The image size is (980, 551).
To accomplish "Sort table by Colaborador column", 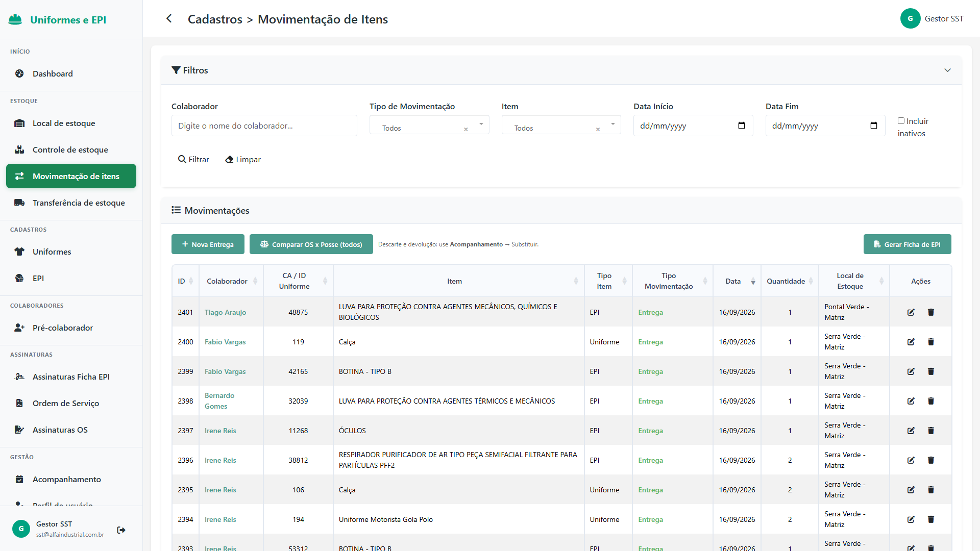I will pos(231,281).
